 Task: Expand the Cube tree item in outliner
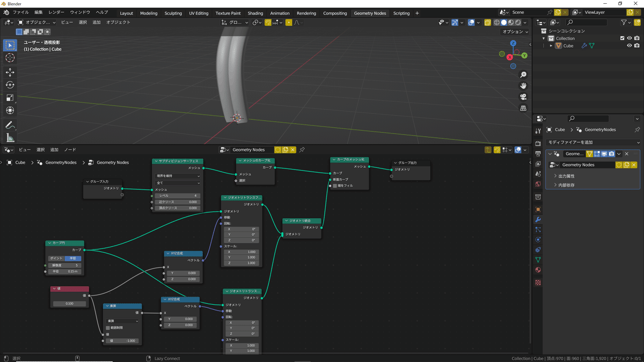(x=551, y=46)
